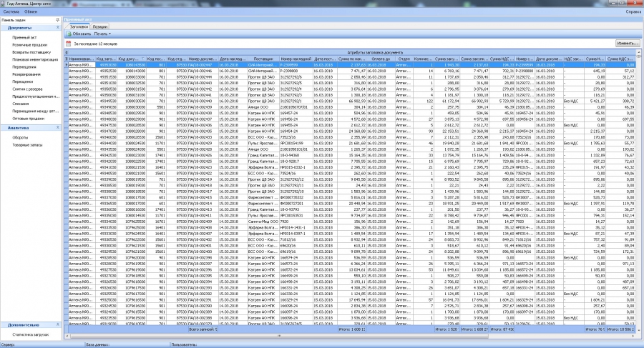
Task: Click the cell with sum 66 902,93
Action: [x=351, y=101]
